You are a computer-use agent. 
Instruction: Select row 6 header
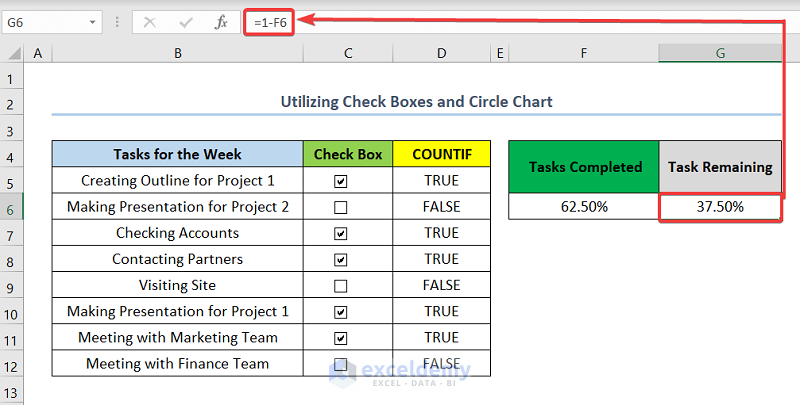point(13,207)
